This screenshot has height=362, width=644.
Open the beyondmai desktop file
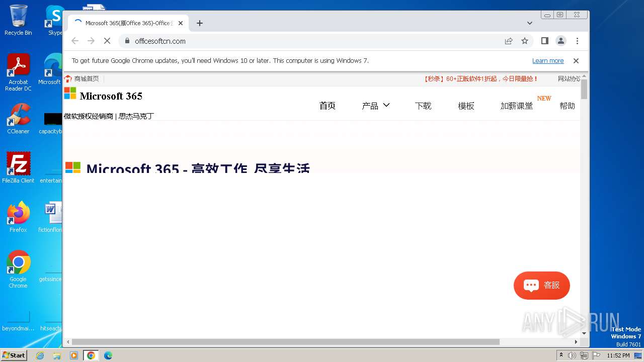pos(18,321)
